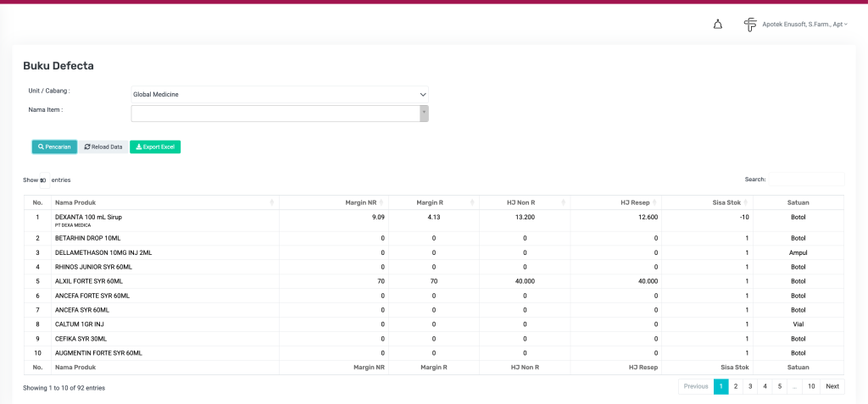Image resolution: width=868 pixels, height=404 pixels.
Task: Click the pharmacy logo icon beside username
Action: point(750,25)
